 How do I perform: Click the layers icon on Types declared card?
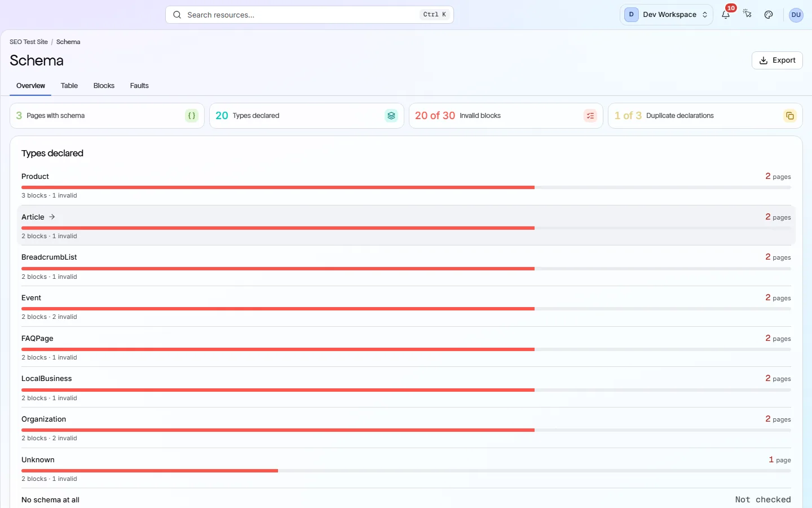click(391, 116)
